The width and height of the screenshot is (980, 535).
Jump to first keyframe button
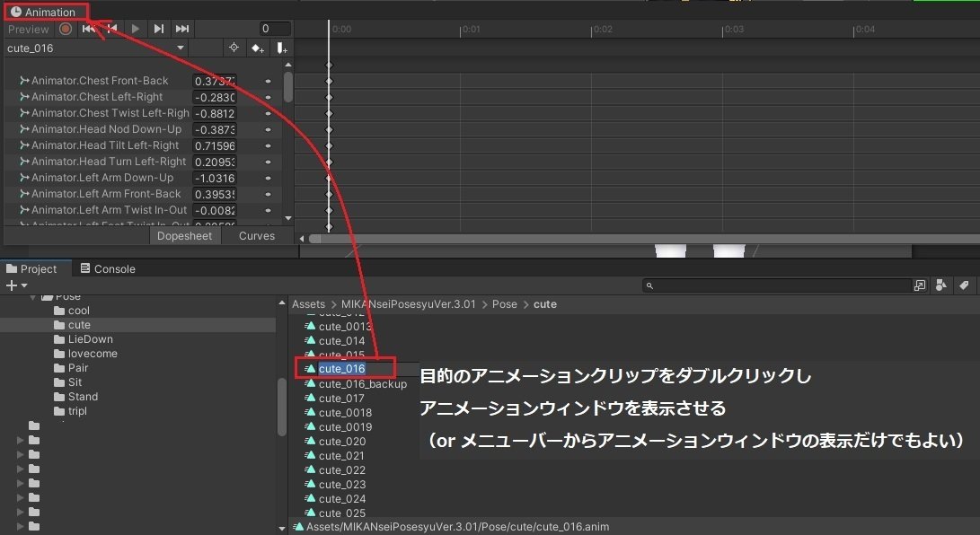pos(89,29)
